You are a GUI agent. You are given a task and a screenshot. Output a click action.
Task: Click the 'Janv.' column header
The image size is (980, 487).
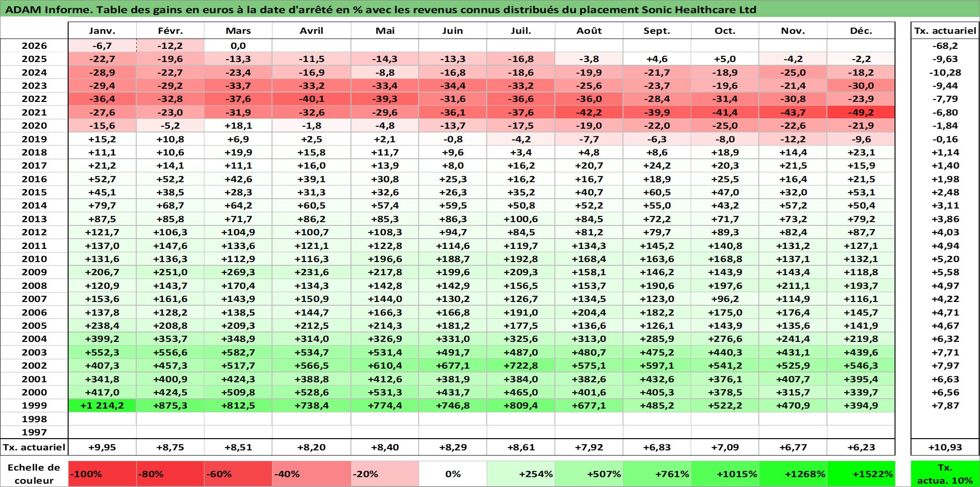point(102,31)
